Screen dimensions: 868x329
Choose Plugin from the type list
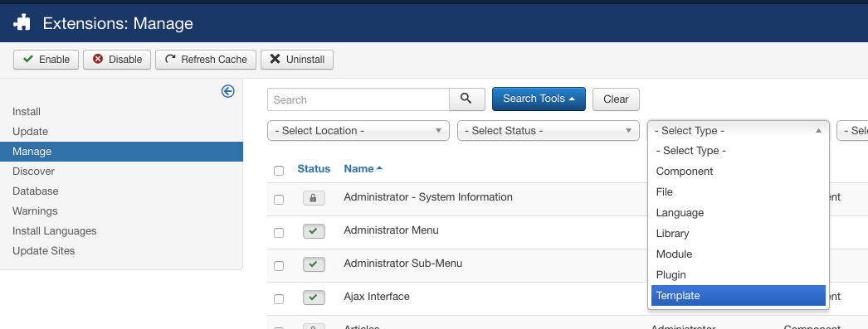click(x=739, y=275)
